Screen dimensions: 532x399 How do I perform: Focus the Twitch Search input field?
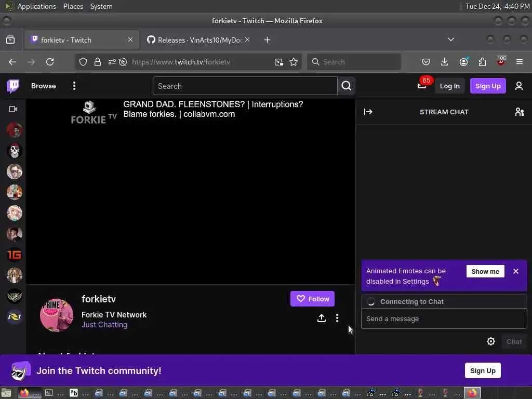pos(245,86)
